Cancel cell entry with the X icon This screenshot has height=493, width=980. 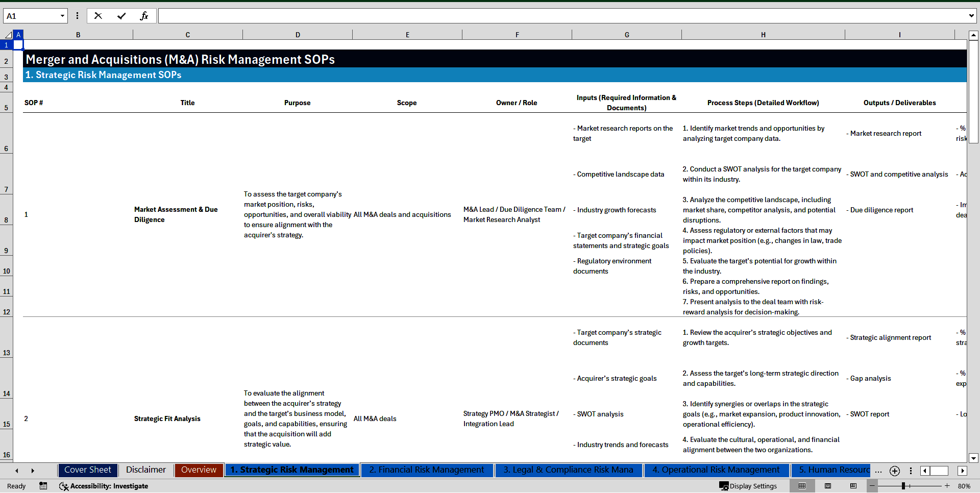pyautogui.click(x=98, y=15)
